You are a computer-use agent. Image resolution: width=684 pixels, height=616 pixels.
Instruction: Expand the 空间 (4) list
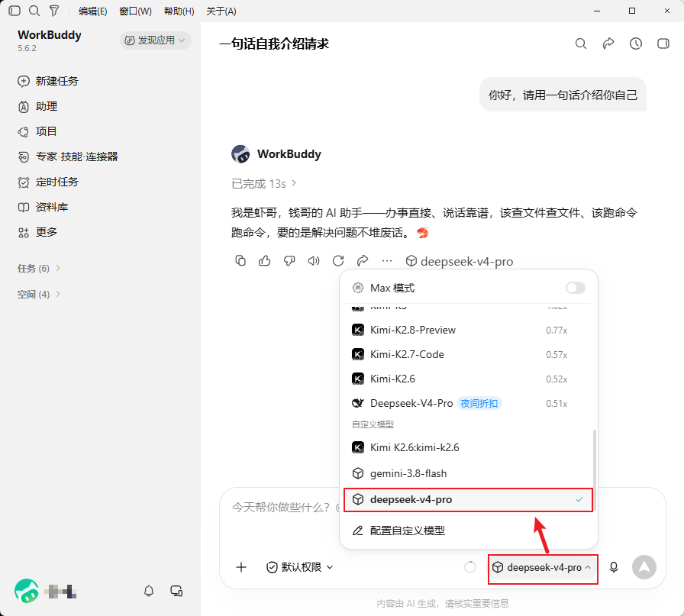coord(38,295)
